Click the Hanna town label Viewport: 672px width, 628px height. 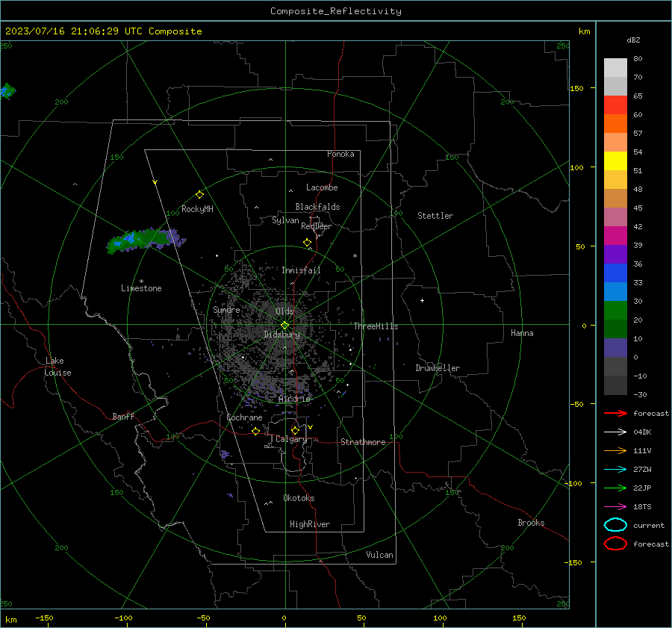click(522, 333)
